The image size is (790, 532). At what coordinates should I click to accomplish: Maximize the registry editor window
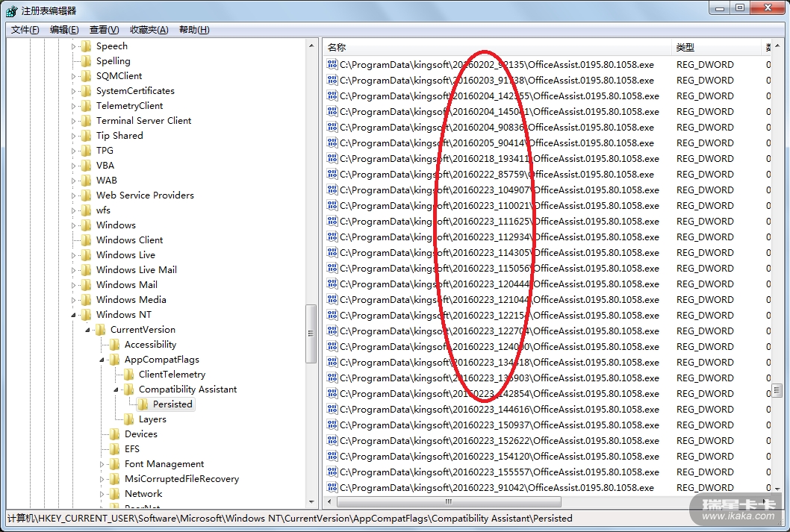[x=740, y=7]
